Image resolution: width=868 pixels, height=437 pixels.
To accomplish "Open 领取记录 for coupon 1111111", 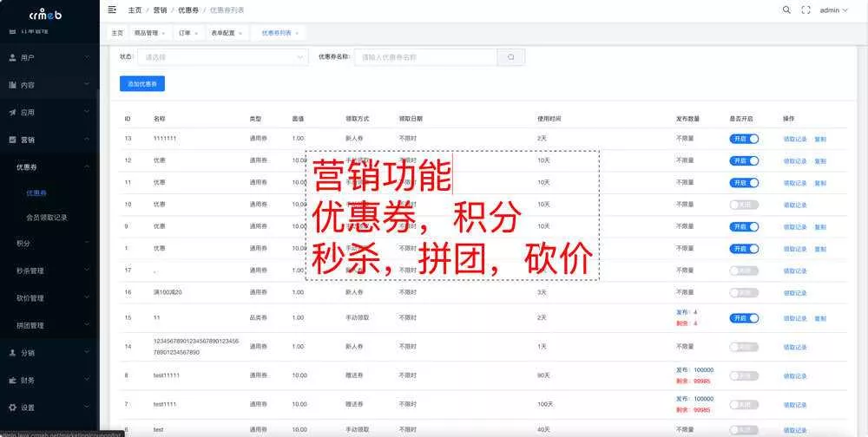I will point(795,140).
